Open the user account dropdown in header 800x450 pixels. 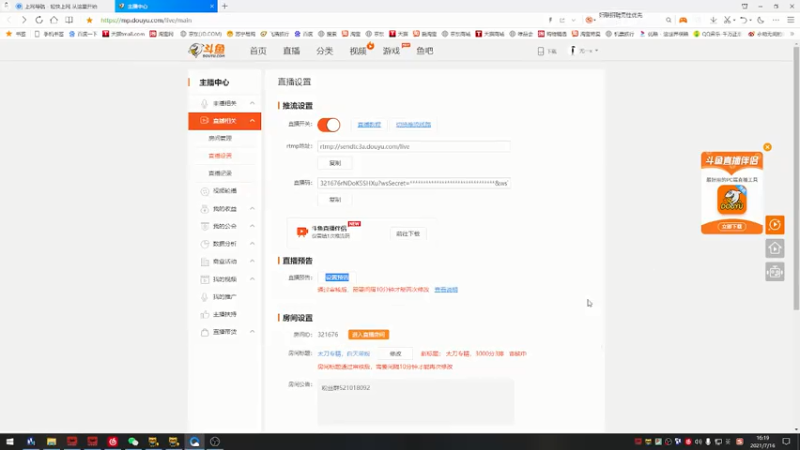[x=584, y=51]
